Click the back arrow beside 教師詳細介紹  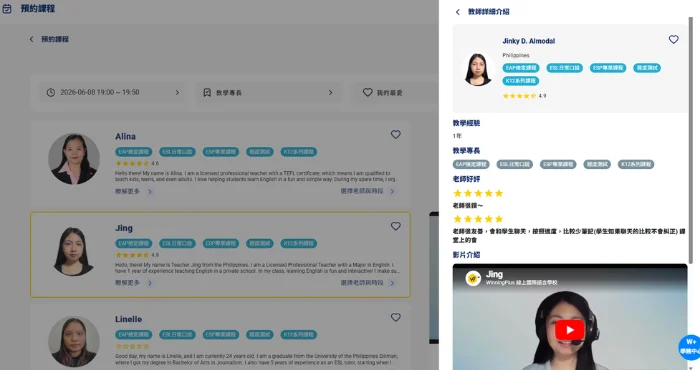(458, 12)
